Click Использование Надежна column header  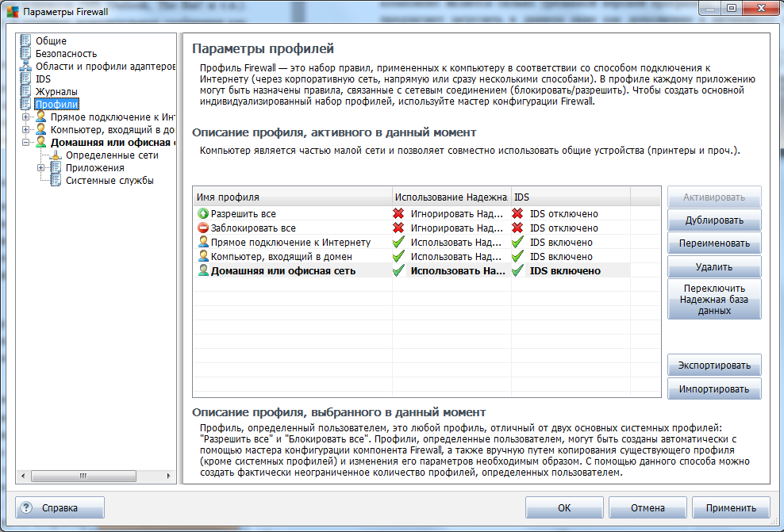[x=452, y=197]
